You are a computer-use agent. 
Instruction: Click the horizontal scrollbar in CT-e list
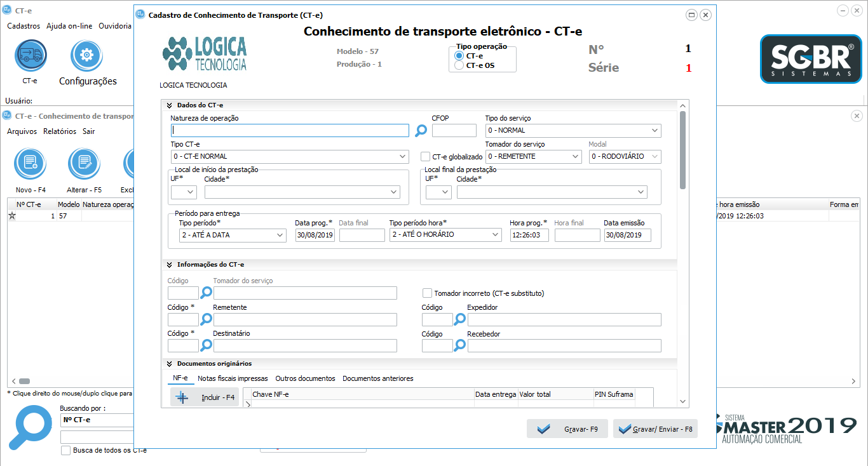tap(24, 382)
